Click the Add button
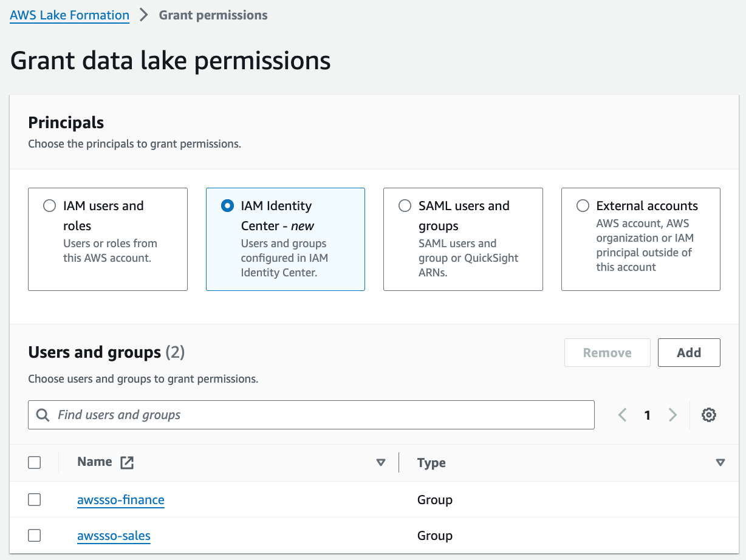 [x=688, y=353]
